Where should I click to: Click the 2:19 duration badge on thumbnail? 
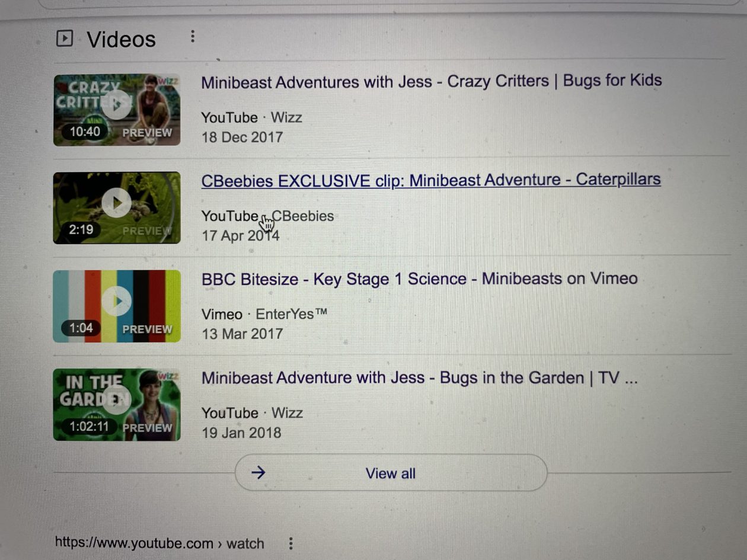pos(81,229)
